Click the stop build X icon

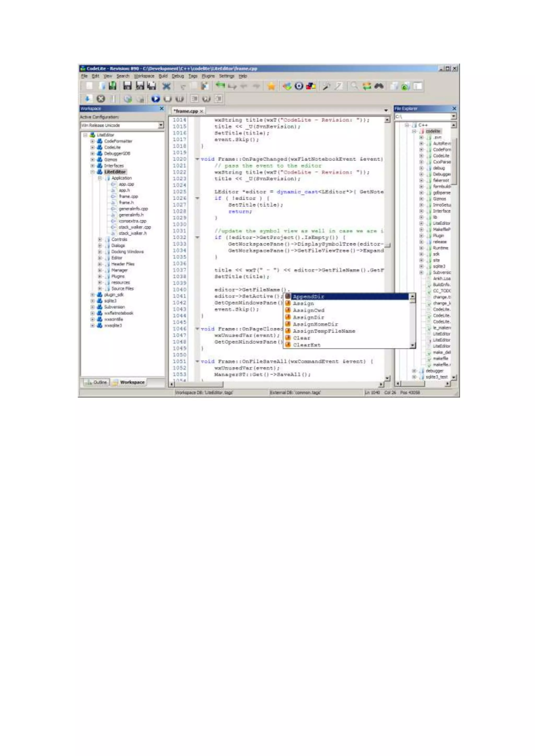tap(101, 98)
